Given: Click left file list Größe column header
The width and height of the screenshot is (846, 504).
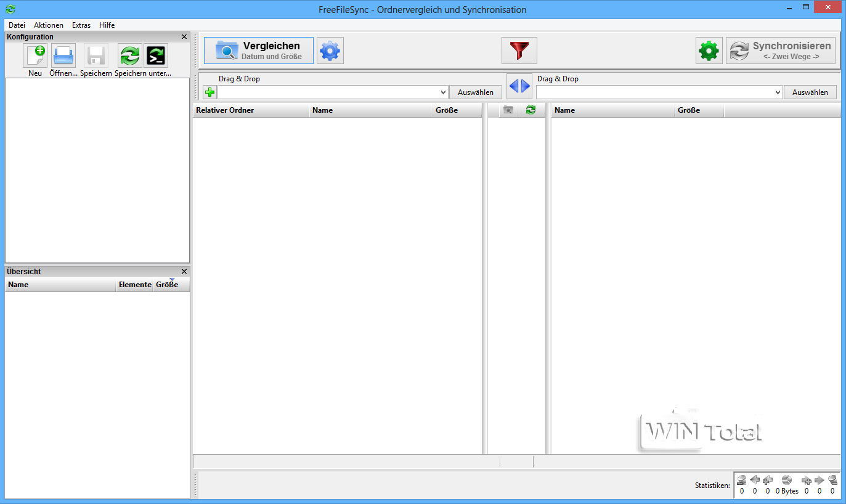Looking at the screenshot, I should point(457,110).
